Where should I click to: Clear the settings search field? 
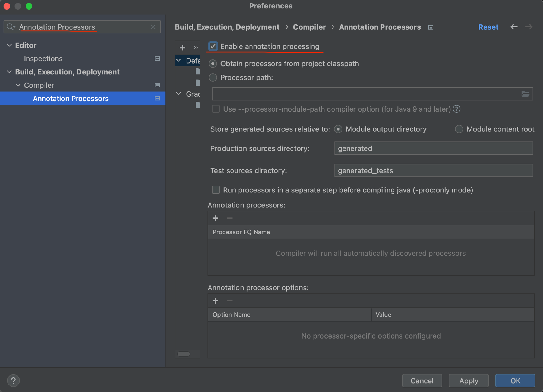coord(153,27)
